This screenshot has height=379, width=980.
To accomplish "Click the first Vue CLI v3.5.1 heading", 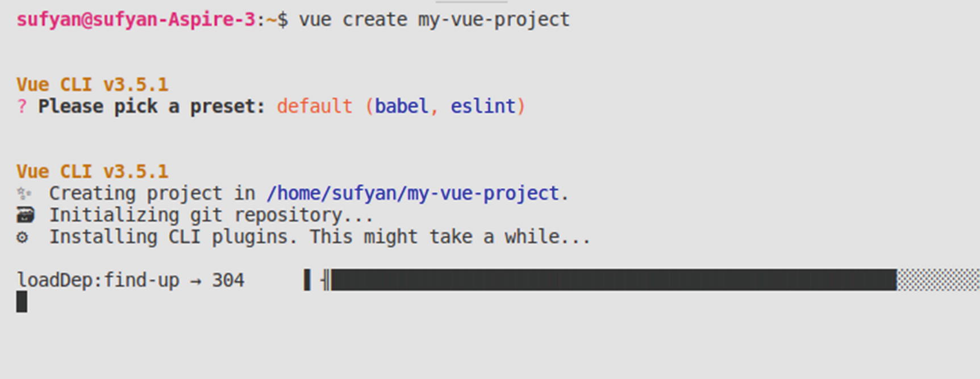I will pyautogui.click(x=92, y=85).
